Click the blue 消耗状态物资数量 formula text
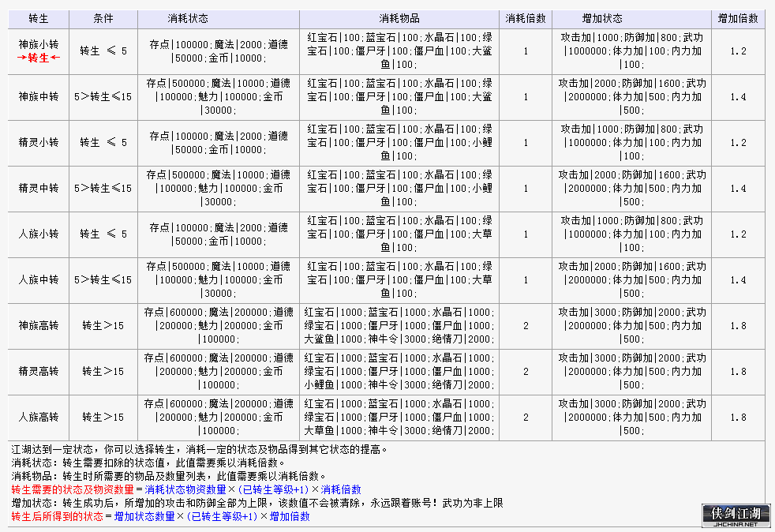This screenshot has width=775, height=532. click(185, 489)
